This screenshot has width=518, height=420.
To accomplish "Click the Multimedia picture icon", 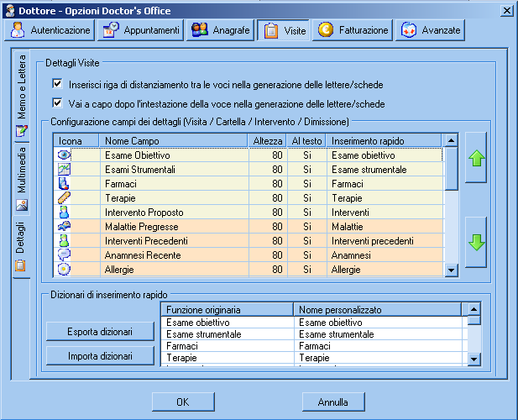I will coord(22,205).
